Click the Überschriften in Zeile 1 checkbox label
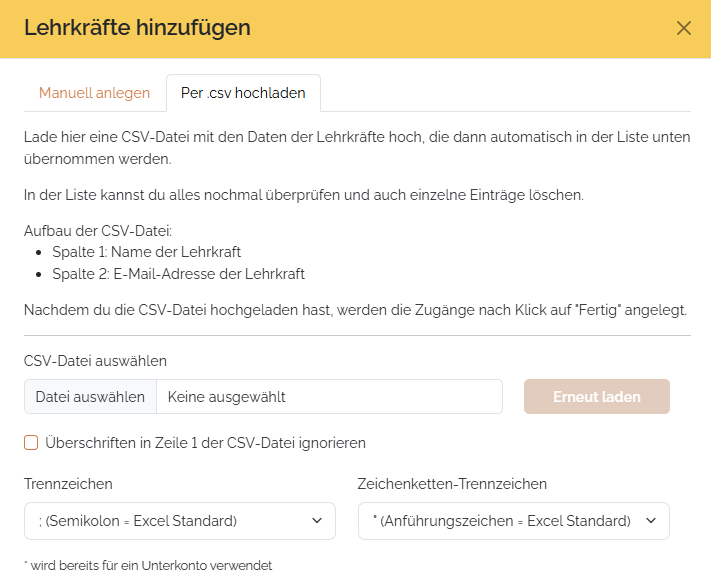711x584 pixels. (205, 442)
